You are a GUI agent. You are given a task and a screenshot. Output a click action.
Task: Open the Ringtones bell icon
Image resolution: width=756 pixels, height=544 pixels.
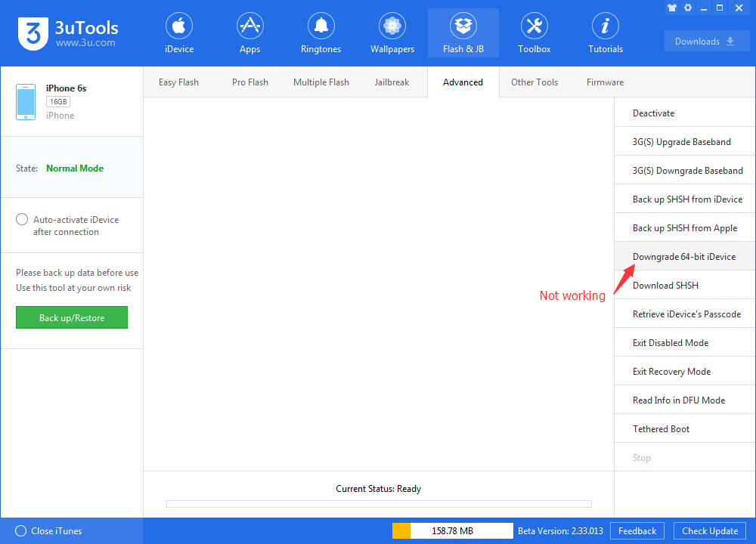[321, 26]
